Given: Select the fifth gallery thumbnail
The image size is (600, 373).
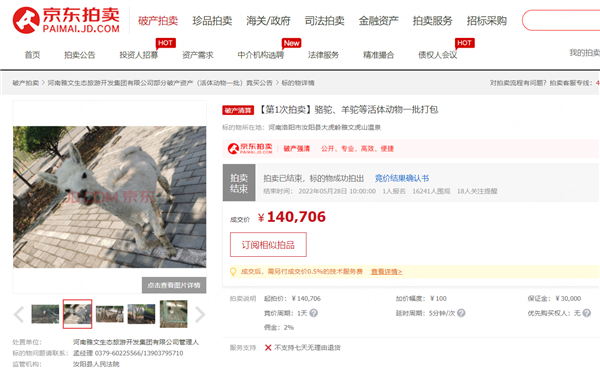Looking at the screenshot, I should (174, 314).
